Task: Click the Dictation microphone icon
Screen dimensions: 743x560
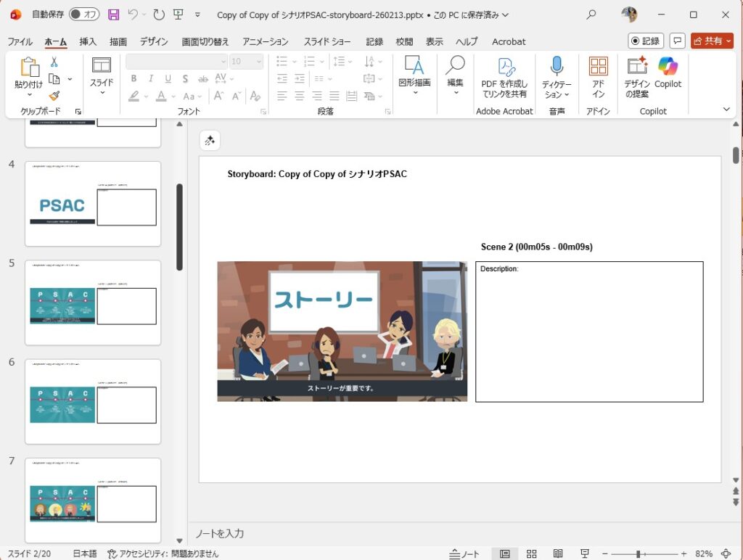Action: pyautogui.click(x=557, y=67)
